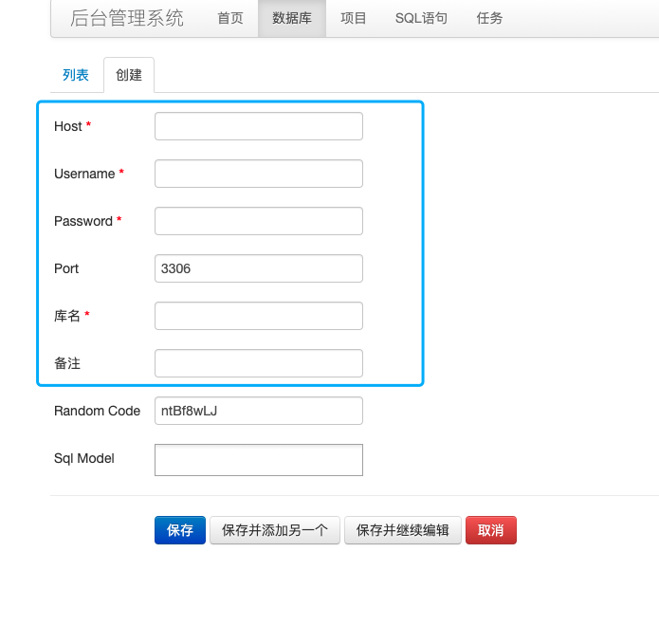Go to the 项目 navigation item

point(354,18)
